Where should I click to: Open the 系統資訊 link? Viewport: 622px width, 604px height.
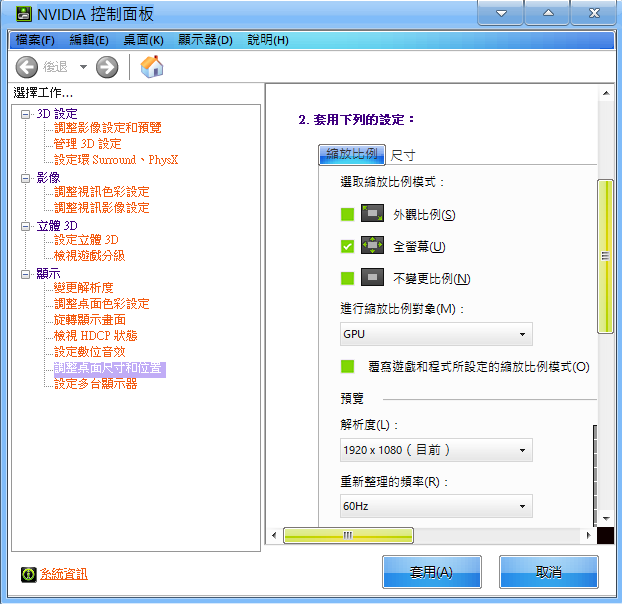(63, 574)
